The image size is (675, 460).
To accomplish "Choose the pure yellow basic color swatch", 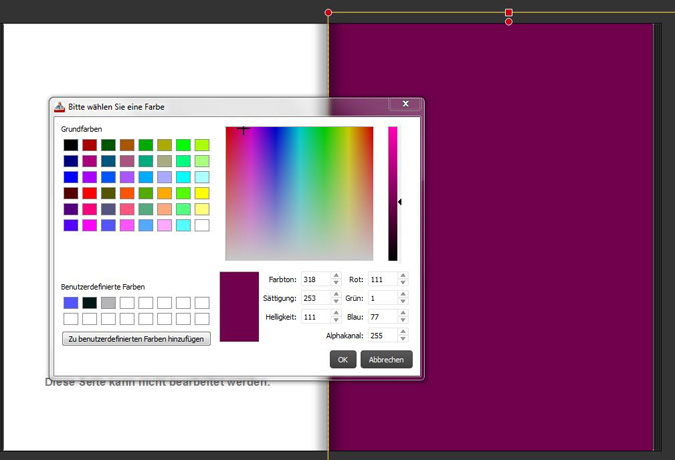I will tap(202, 193).
